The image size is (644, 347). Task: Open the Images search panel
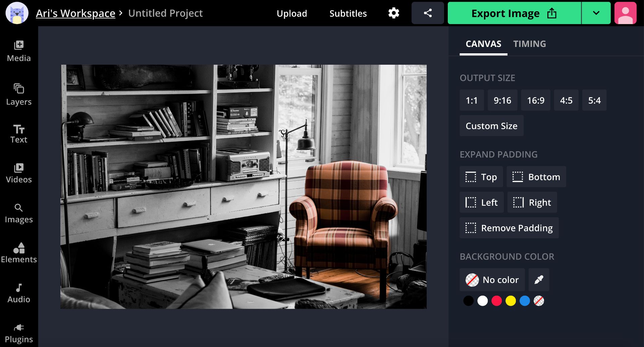19,213
